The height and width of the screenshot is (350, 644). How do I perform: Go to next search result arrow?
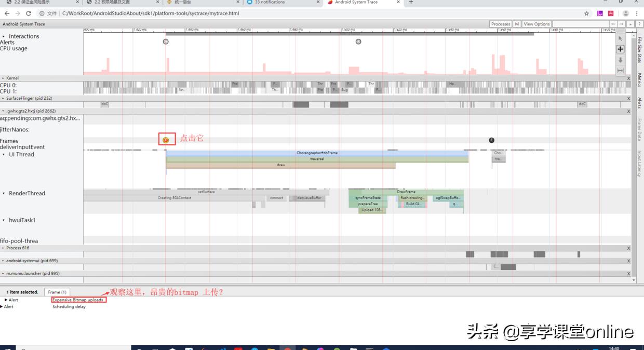click(622, 24)
